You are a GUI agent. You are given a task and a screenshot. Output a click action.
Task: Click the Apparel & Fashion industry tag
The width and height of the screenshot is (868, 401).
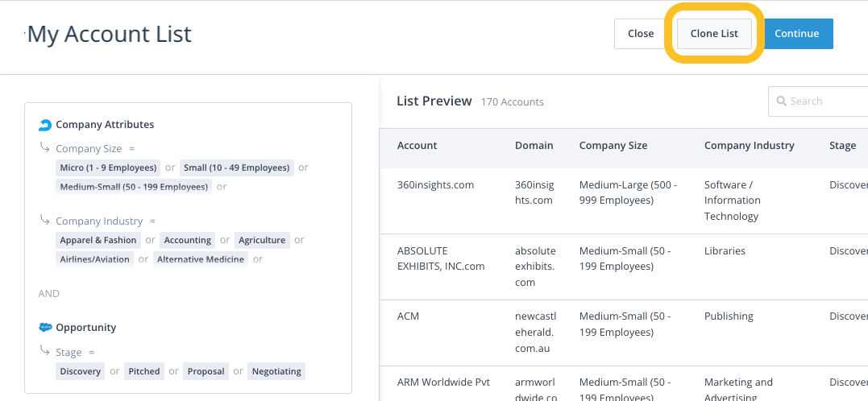pyautogui.click(x=98, y=240)
